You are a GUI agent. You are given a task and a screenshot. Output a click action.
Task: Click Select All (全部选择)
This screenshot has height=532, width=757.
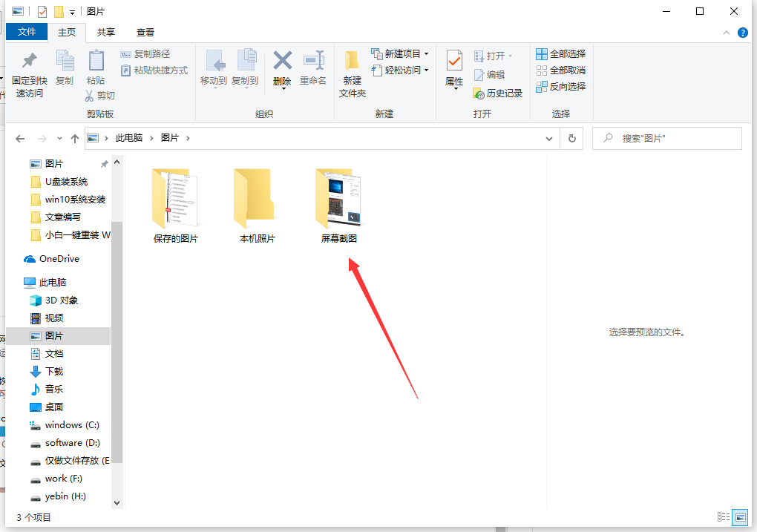pyautogui.click(x=561, y=54)
